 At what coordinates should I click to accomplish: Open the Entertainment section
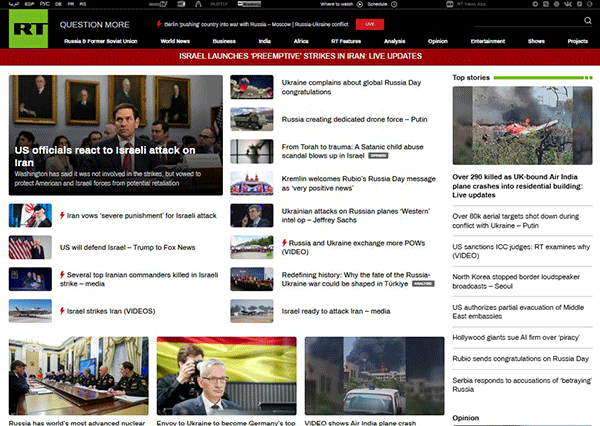pos(488,41)
